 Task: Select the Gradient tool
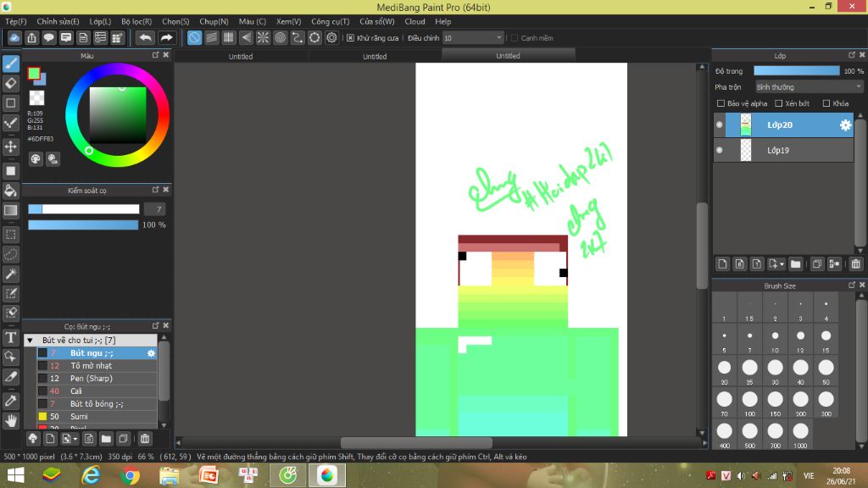click(x=10, y=210)
